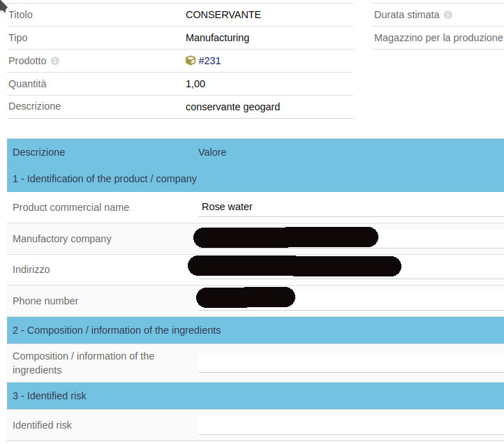
Task: Click the product cube icon before #231
Action: (191, 61)
